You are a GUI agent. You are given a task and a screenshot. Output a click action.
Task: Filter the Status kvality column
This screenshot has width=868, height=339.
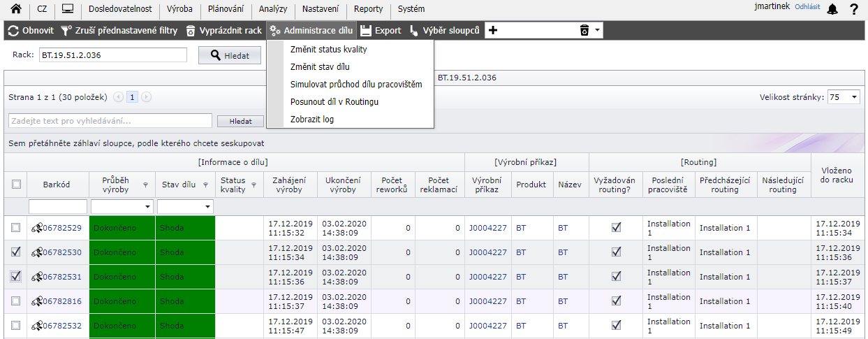click(x=254, y=185)
